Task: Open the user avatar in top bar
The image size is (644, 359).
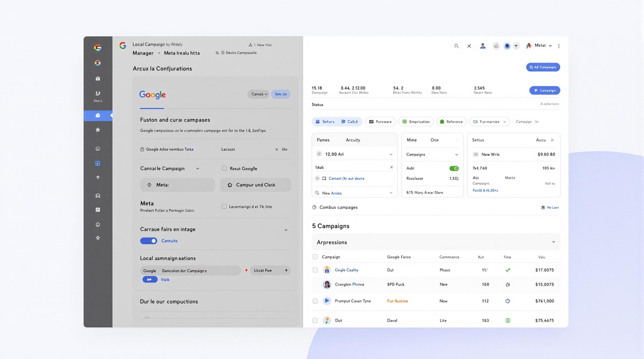Action: [483, 46]
